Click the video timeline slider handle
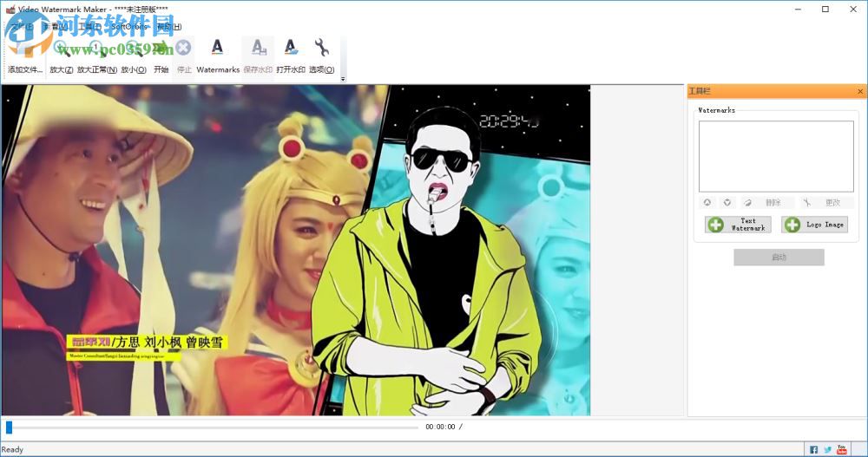The width and height of the screenshot is (868, 457). pos(9,428)
